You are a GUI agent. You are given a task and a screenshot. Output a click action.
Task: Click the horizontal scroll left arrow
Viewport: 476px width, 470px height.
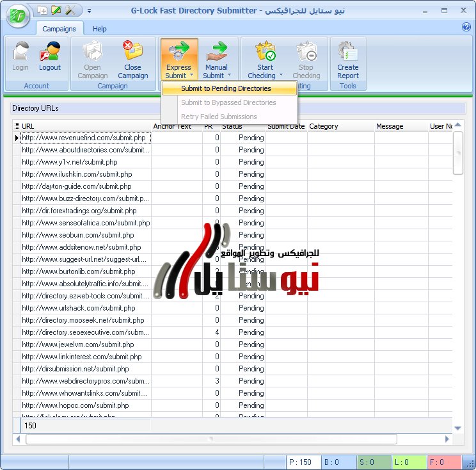(x=18, y=439)
